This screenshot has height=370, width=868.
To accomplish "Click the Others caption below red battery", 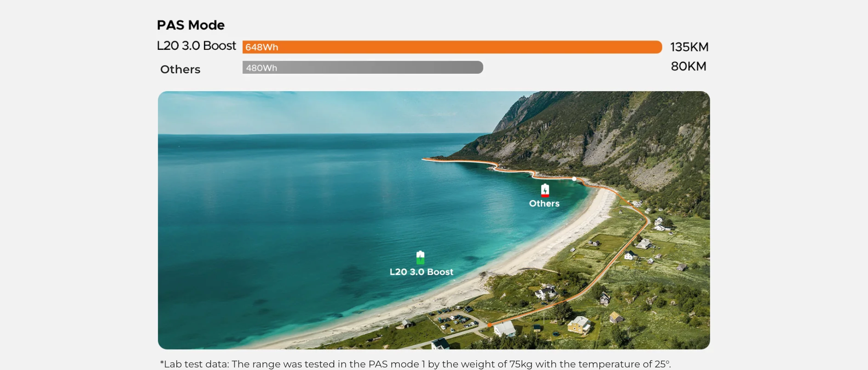I will pyautogui.click(x=544, y=204).
